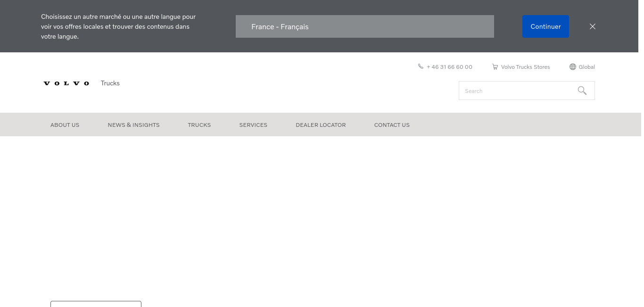This screenshot has width=644, height=307.
Task: Click the magnifying glass search icon
Action: coord(582,91)
